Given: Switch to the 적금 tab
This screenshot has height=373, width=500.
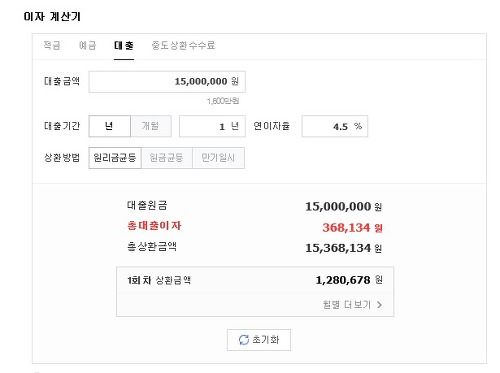Looking at the screenshot, I should coord(52,45).
